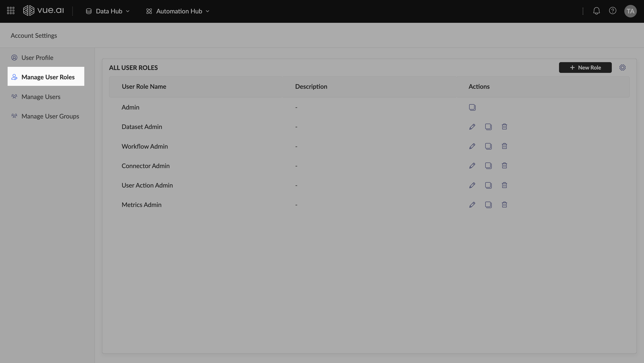Edit the Dataset Admin role
Viewport: 644px width, 363px height.
pyautogui.click(x=472, y=127)
